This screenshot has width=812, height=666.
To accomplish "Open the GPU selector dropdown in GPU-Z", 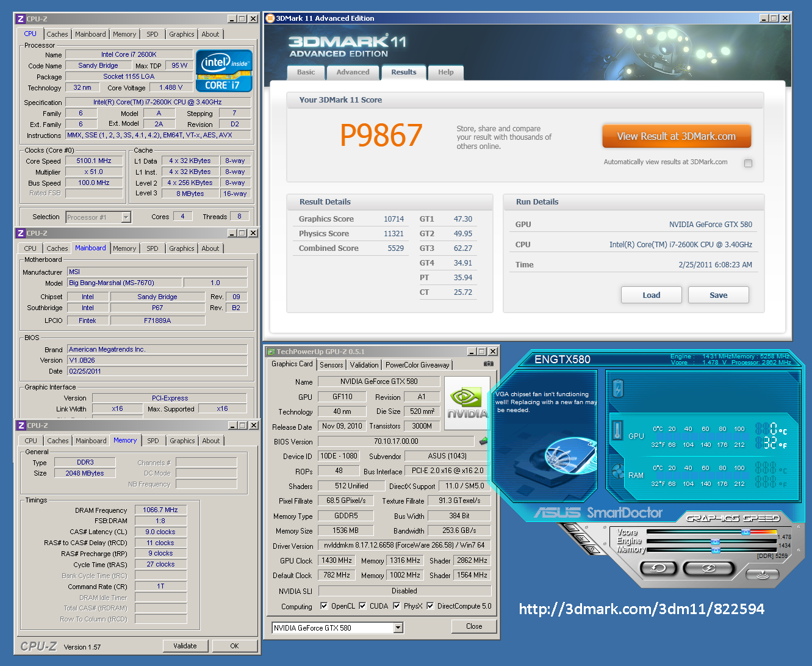I will [398, 628].
